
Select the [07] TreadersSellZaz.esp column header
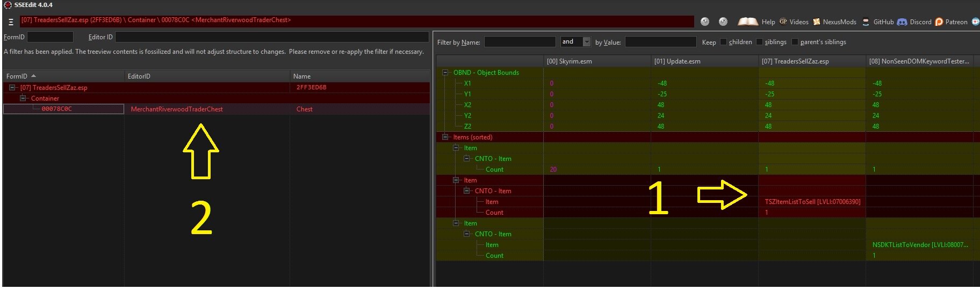click(812, 61)
